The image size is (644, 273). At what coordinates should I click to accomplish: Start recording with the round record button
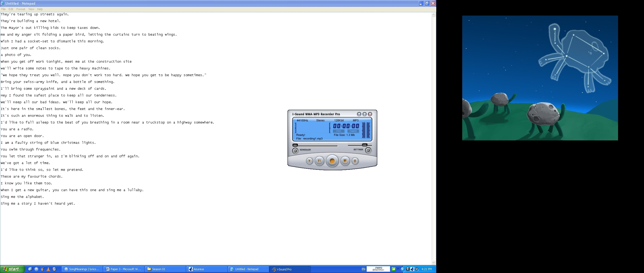point(332,161)
